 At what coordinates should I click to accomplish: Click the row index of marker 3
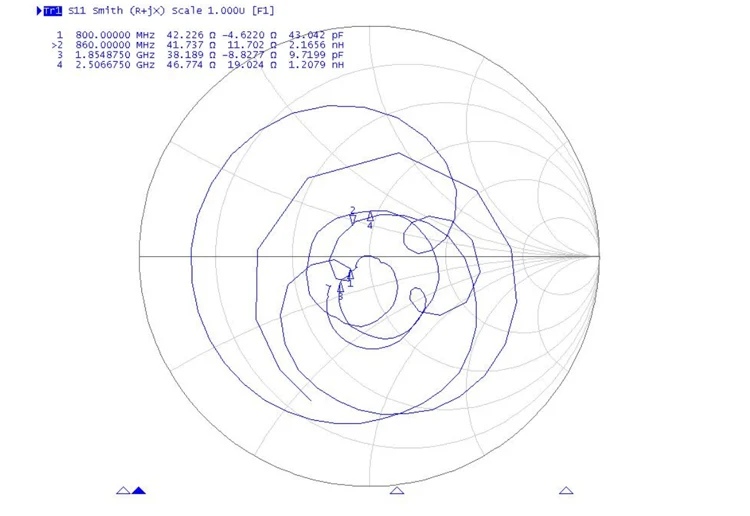60,55
